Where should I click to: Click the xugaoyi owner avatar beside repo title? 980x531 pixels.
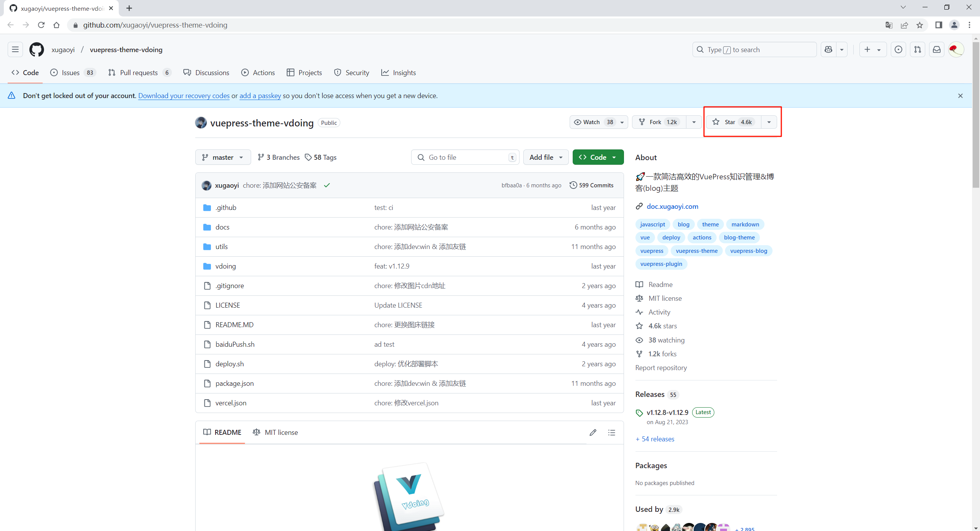pos(201,123)
